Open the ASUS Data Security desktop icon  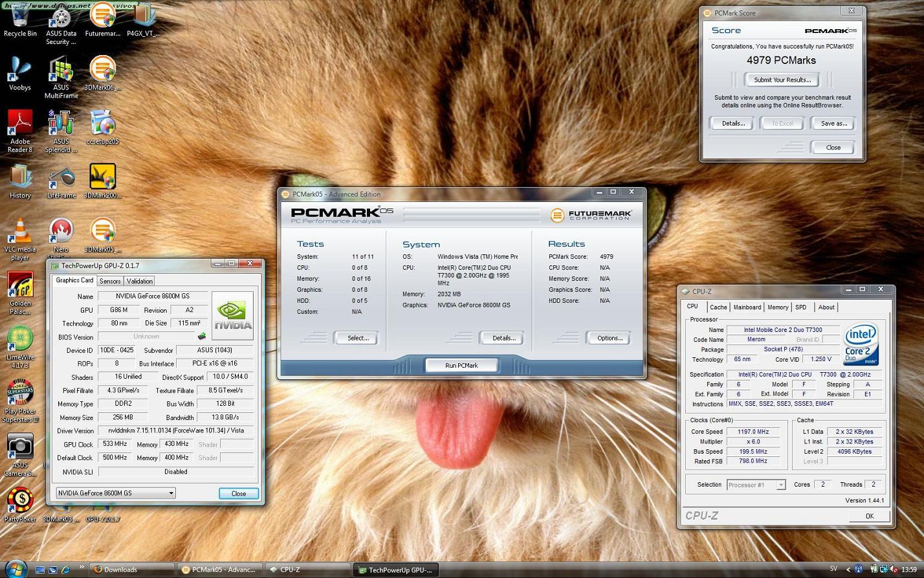(61, 24)
